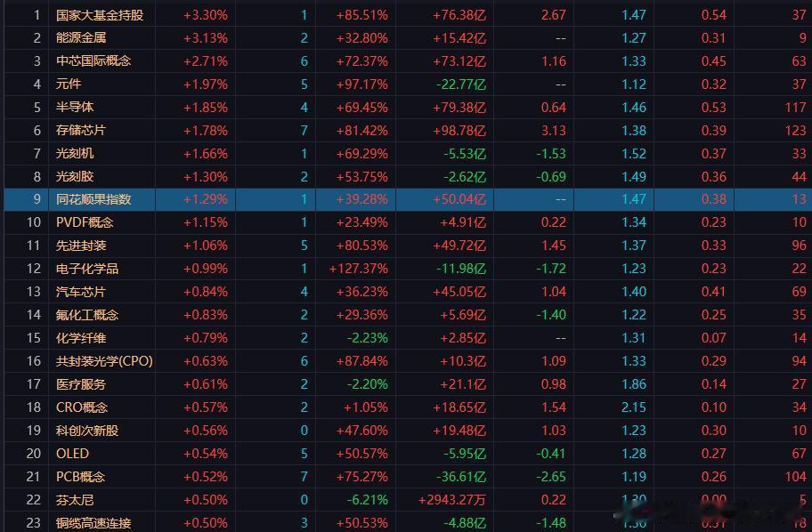
Task: Open the 芬太尼 sector
Action: tap(75, 500)
